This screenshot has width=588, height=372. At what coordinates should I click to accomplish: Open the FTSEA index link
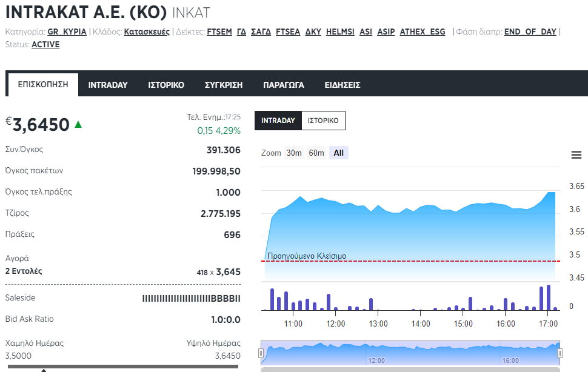(288, 32)
